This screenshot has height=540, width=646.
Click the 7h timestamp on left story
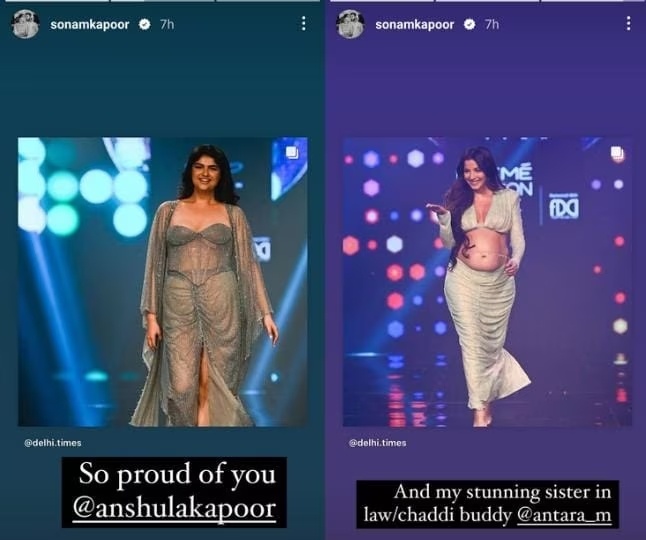[x=167, y=25]
